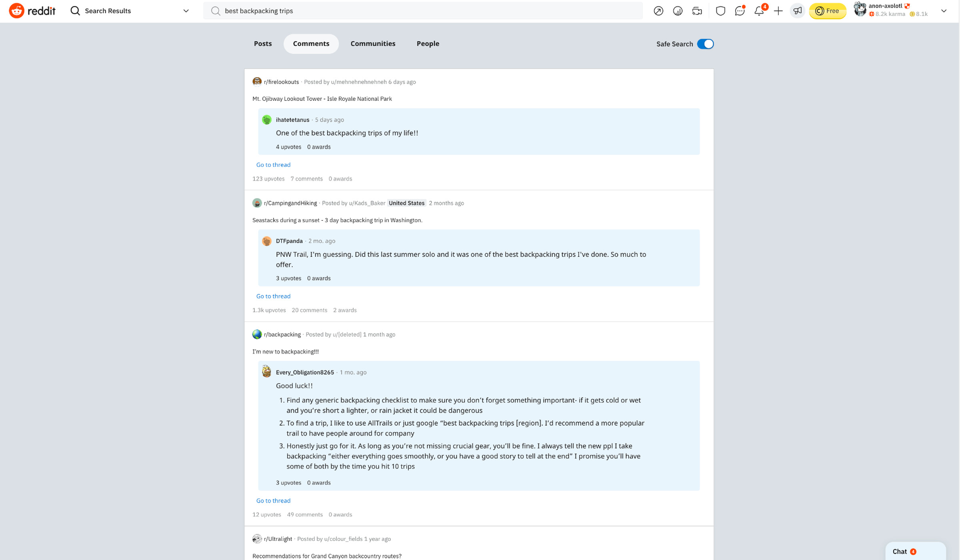The height and width of the screenshot is (560, 960).
Task: Toggle Safe Search on or off
Action: point(705,43)
